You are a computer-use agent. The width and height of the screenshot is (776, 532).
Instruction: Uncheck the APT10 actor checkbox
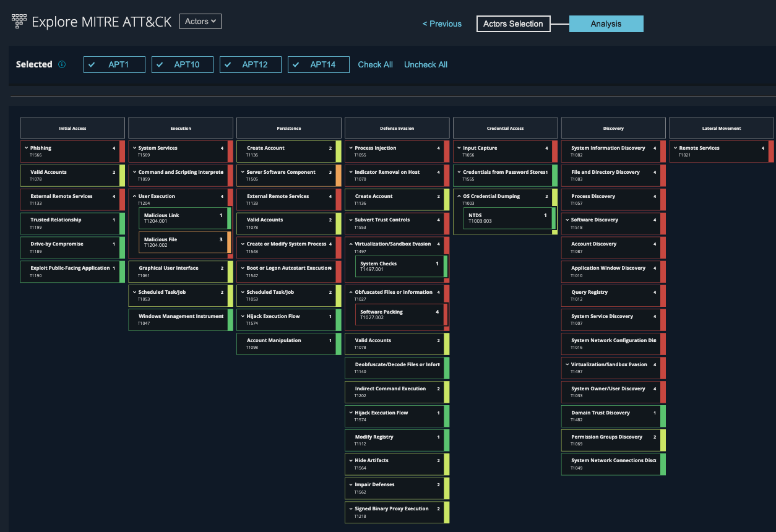pyautogui.click(x=183, y=64)
